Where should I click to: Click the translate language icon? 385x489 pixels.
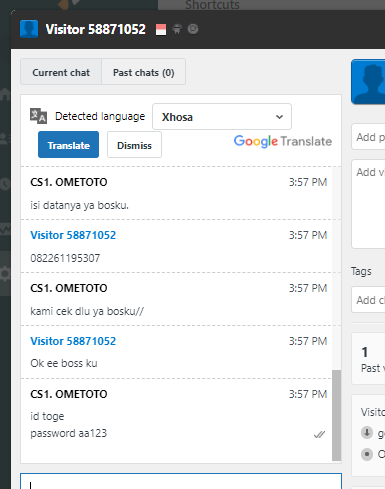[38, 116]
